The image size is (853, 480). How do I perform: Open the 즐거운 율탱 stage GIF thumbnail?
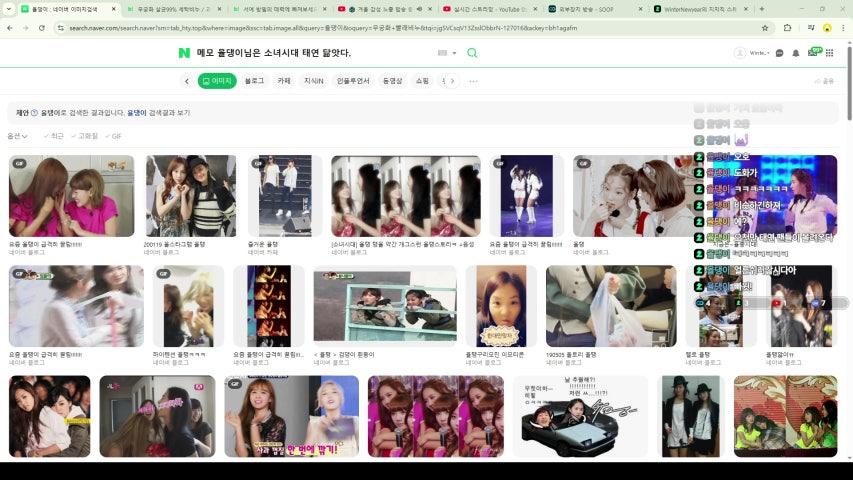[x=285, y=196]
